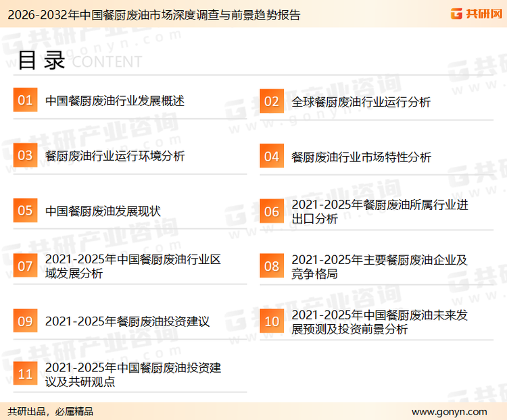
Task: Click the orange 04 chapter badge
Action: point(272,156)
